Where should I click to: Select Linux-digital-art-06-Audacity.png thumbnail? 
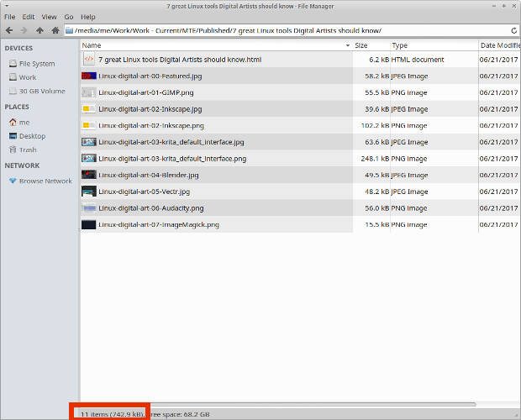click(x=89, y=207)
